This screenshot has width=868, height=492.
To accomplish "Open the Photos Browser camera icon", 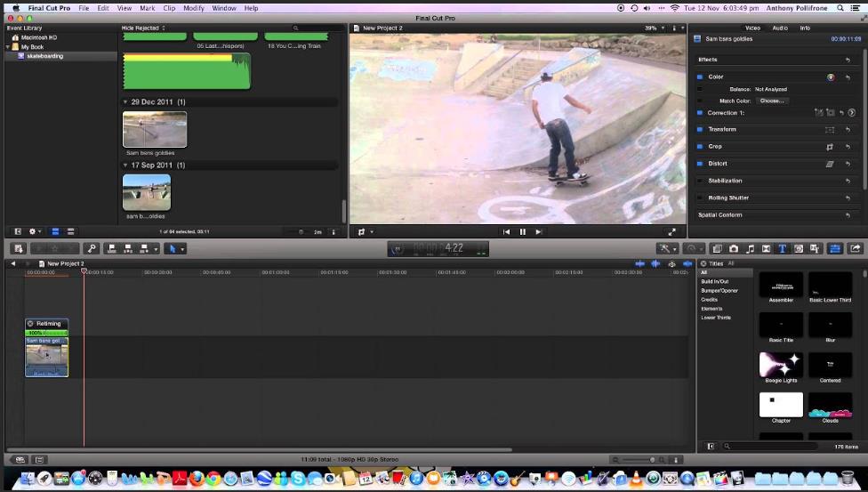I will coord(734,249).
